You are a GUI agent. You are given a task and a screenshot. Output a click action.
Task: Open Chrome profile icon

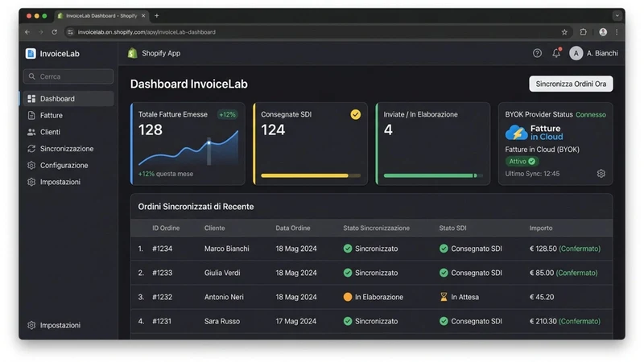pos(603,32)
